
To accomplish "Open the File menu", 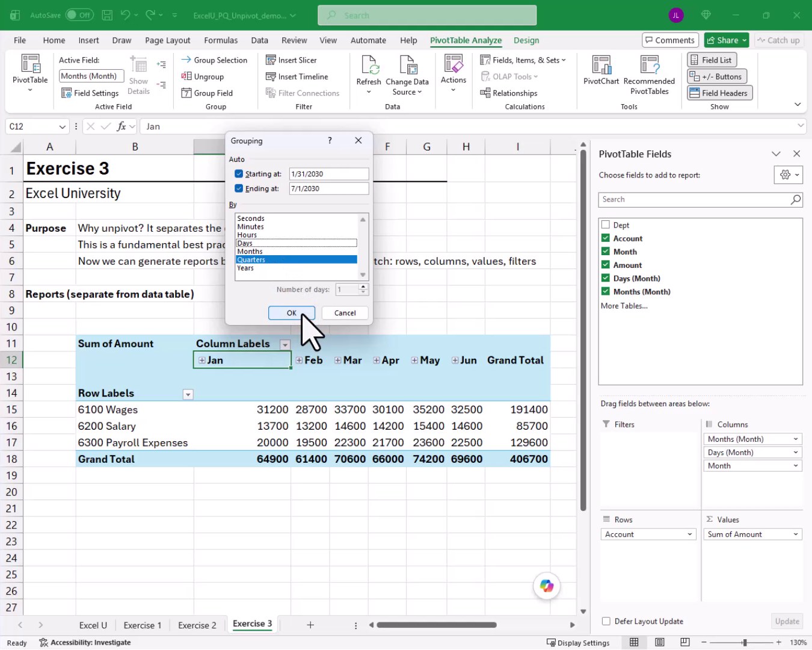I will click(20, 40).
